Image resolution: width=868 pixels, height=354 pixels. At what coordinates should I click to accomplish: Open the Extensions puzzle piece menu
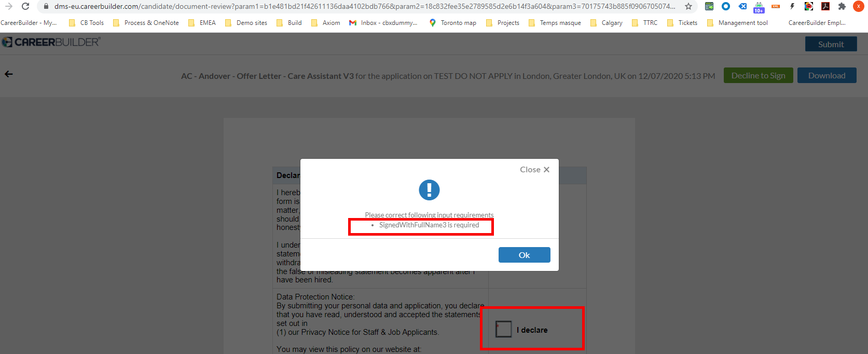842,6
